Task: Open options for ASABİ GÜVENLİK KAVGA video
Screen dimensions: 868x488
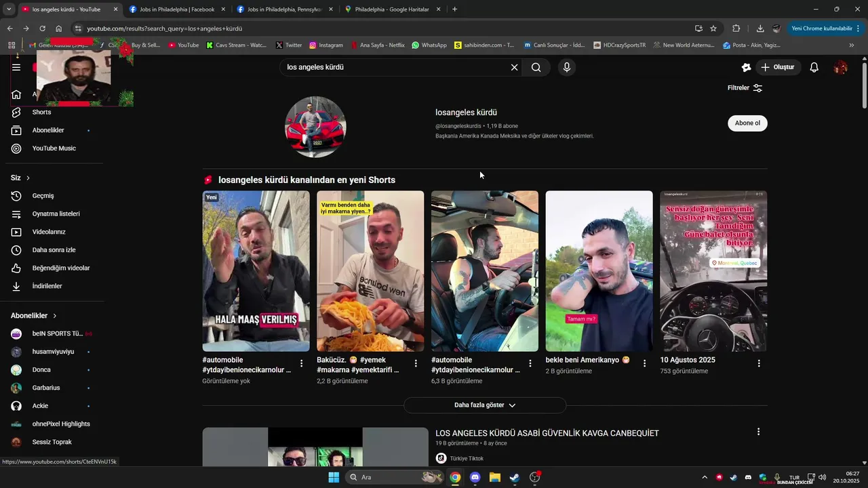Action: 758,432
